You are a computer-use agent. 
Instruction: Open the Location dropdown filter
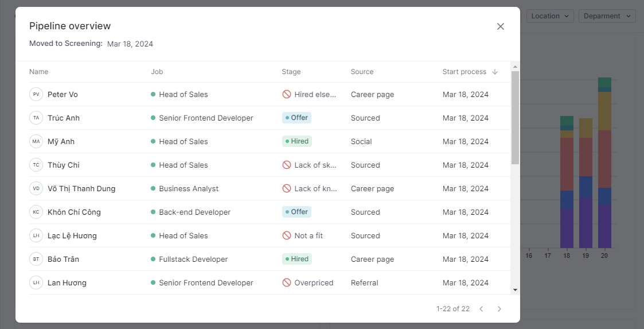pos(550,16)
